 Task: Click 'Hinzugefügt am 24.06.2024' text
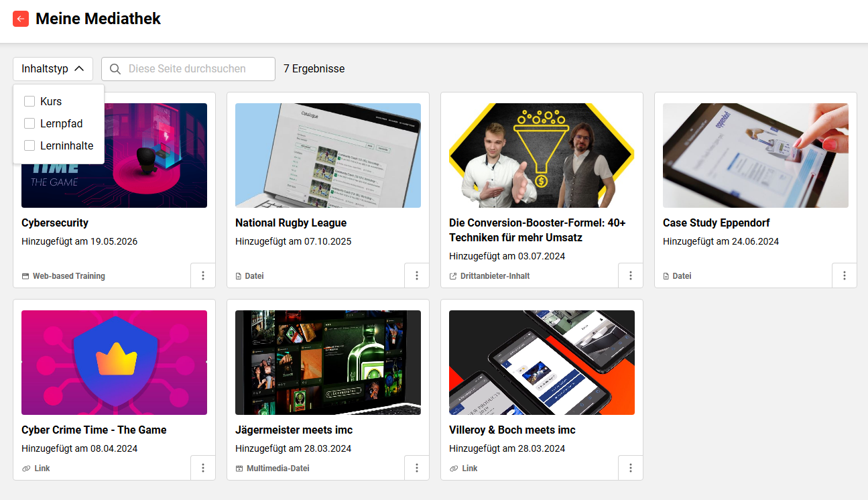click(721, 241)
